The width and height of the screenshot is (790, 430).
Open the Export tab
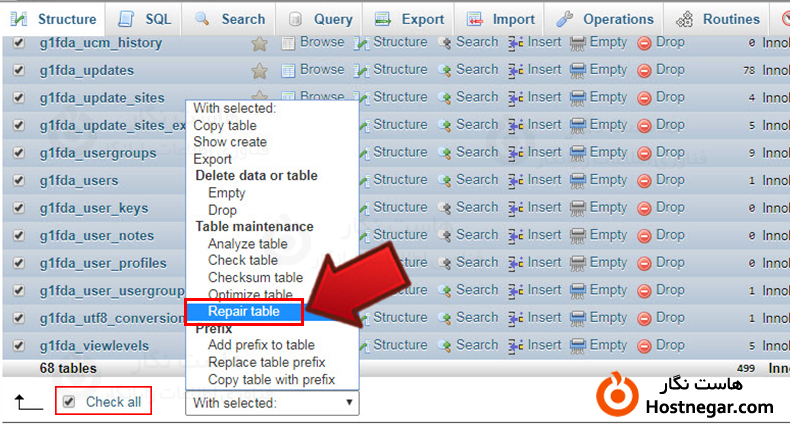coord(410,19)
